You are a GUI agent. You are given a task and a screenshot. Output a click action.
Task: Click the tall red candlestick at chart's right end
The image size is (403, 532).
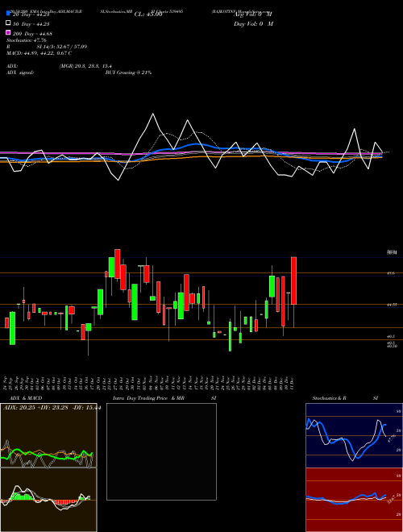pyautogui.click(x=293, y=281)
